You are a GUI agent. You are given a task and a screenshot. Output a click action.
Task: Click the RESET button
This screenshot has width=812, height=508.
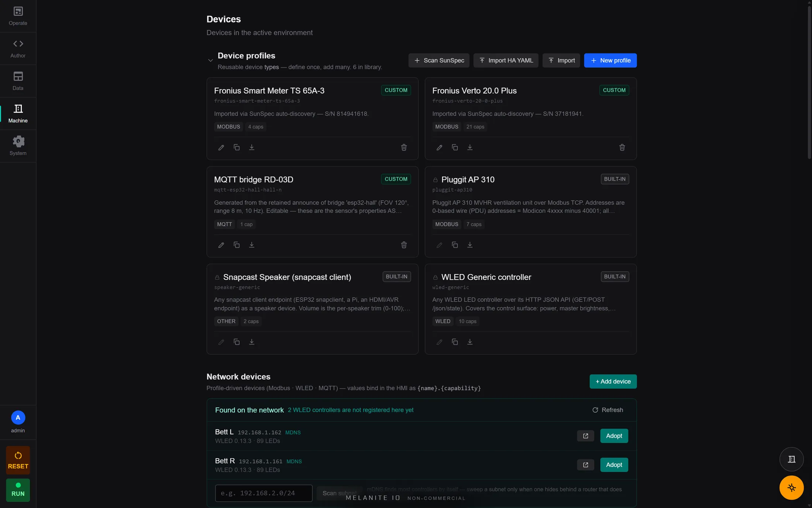pos(18,460)
